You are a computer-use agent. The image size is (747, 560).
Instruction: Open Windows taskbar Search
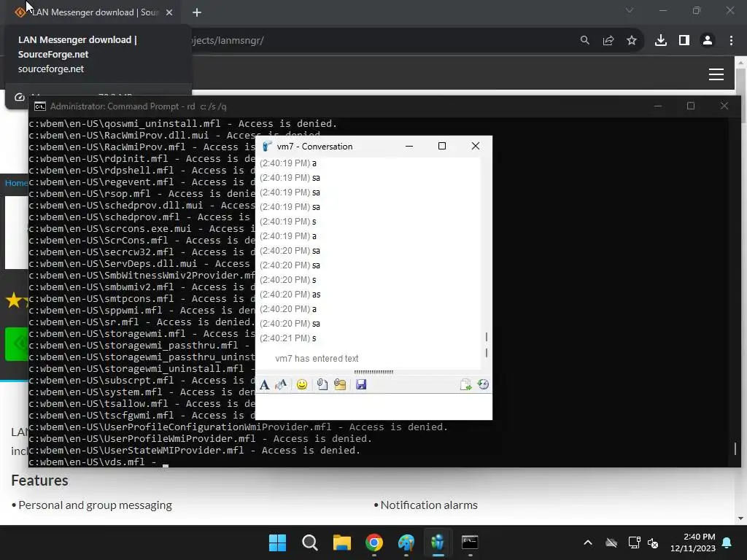tap(309, 542)
